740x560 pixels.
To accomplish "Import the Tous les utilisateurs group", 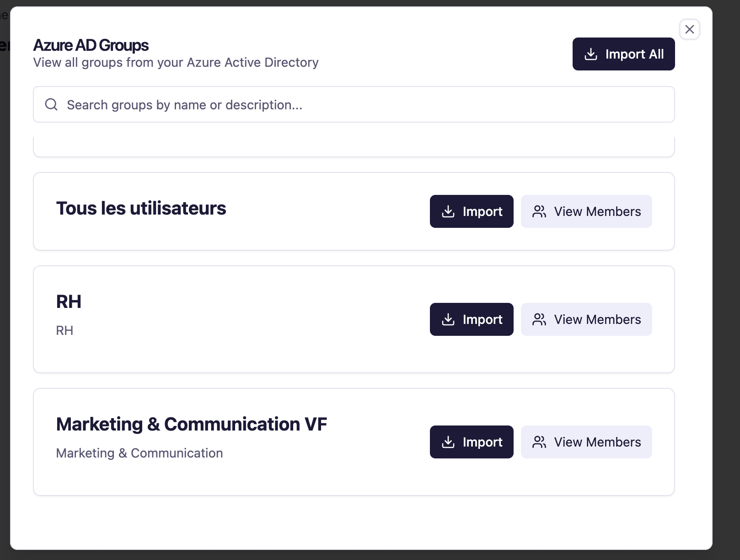I will [x=472, y=211].
